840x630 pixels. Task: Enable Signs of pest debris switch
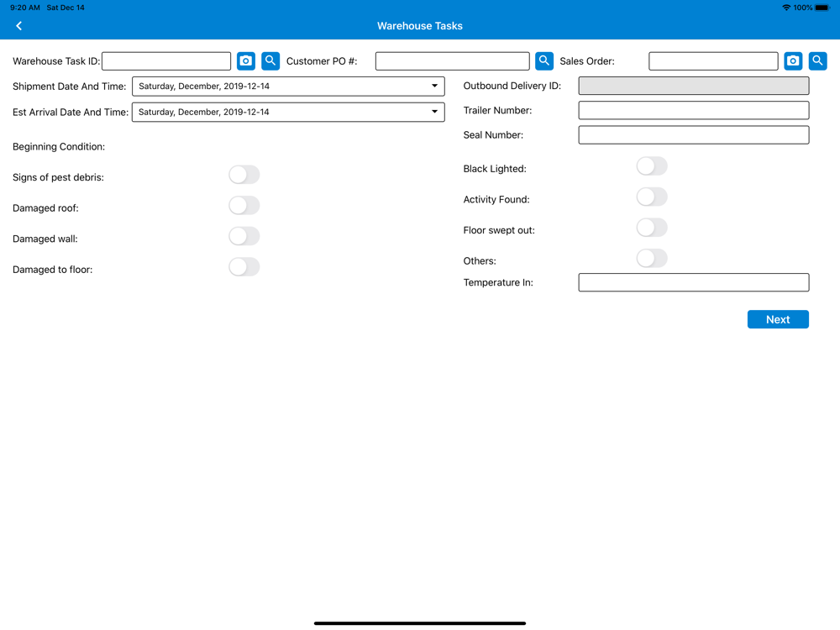tap(244, 175)
